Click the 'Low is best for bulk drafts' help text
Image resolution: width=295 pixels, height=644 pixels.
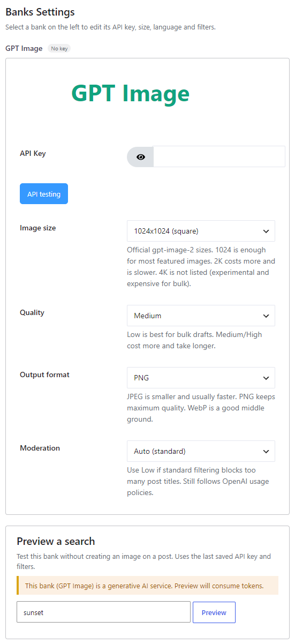194,340
